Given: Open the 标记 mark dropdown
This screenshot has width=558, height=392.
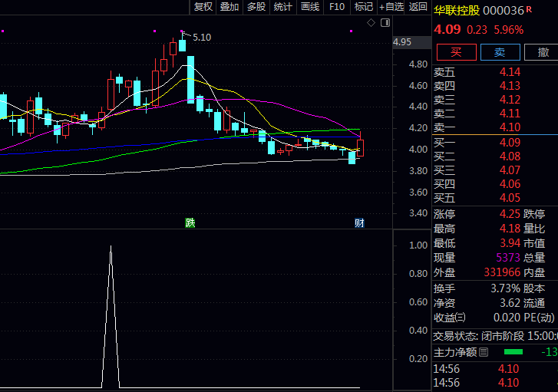Looking at the screenshot, I should (363, 7).
